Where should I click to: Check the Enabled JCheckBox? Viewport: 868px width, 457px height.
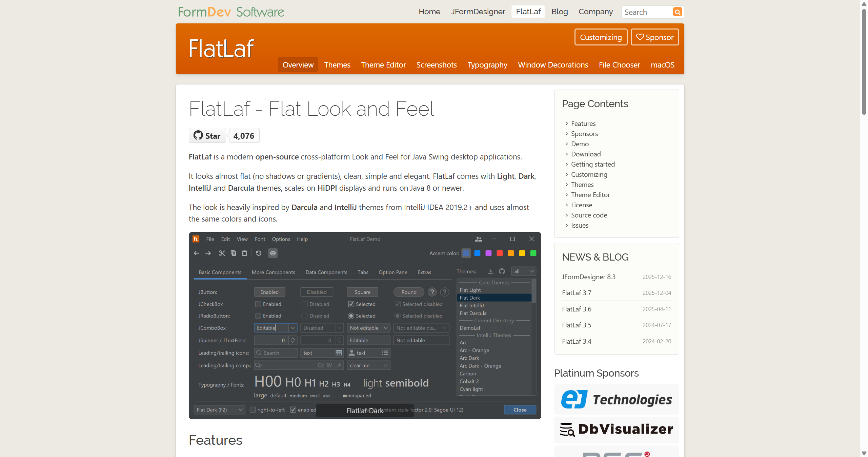coord(258,304)
